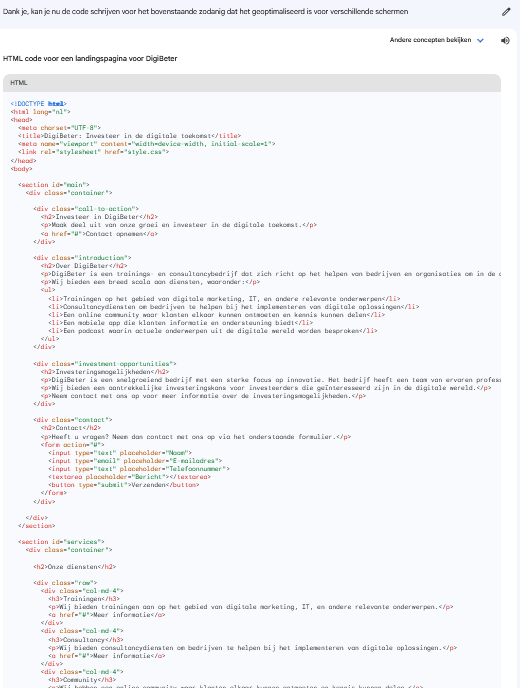Image resolution: width=520 pixels, height=688 pixels.
Task: Click the div class 'row' line
Action: click(65, 583)
